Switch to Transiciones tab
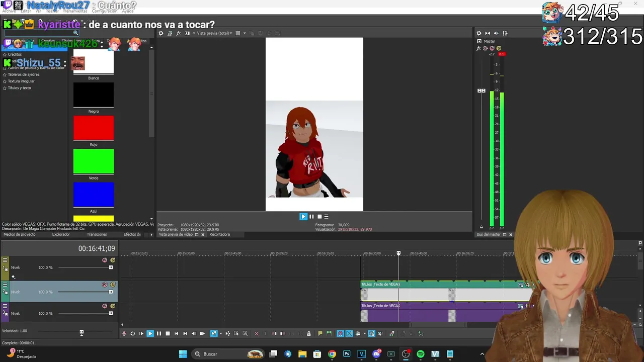The width and height of the screenshot is (644, 362). point(97,234)
